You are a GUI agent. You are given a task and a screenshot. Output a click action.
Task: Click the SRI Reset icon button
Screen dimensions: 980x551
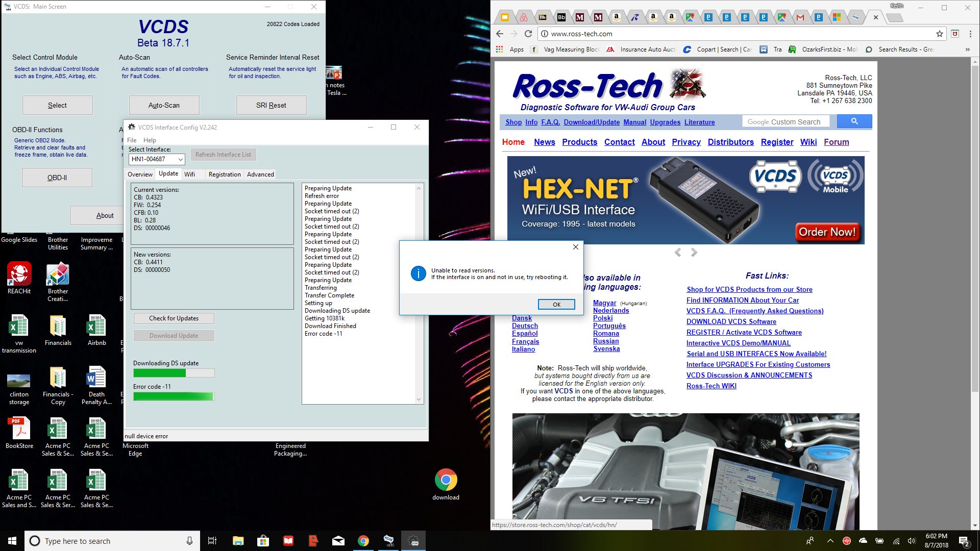[271, 105]
